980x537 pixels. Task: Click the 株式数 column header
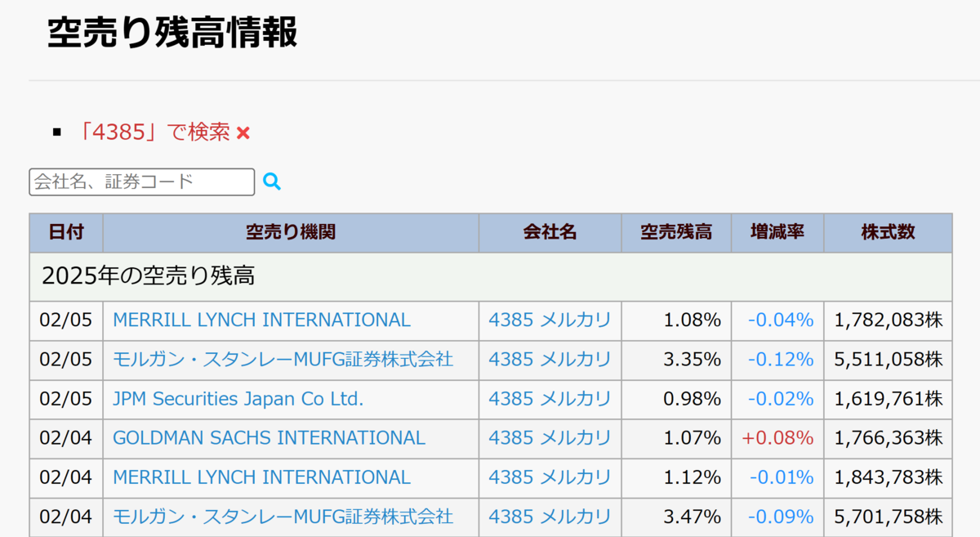[x=889, y=233]
